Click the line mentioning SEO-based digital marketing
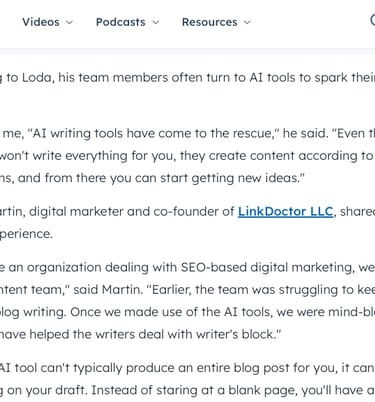375x402 pixels. pyautogui.click(x=187, y=267)
